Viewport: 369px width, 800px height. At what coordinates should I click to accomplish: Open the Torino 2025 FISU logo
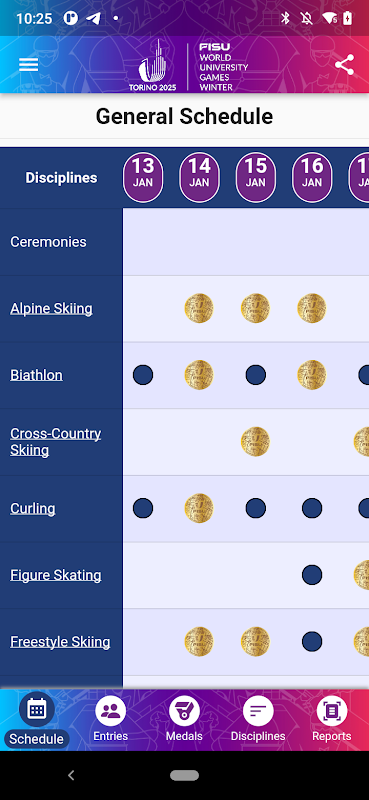tap(188, 66)
